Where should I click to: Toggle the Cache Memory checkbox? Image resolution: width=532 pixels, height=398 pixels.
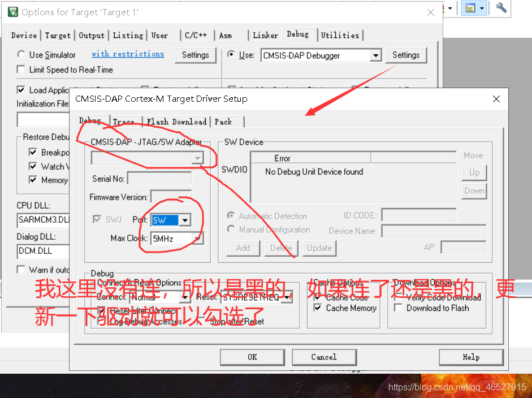click(x=318, y=308)
